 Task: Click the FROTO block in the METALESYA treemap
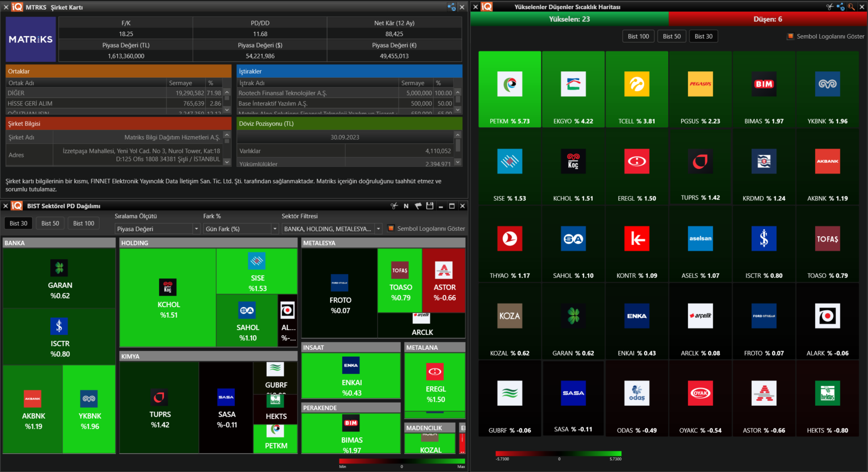pyautogui.click(x=340, y=293)
